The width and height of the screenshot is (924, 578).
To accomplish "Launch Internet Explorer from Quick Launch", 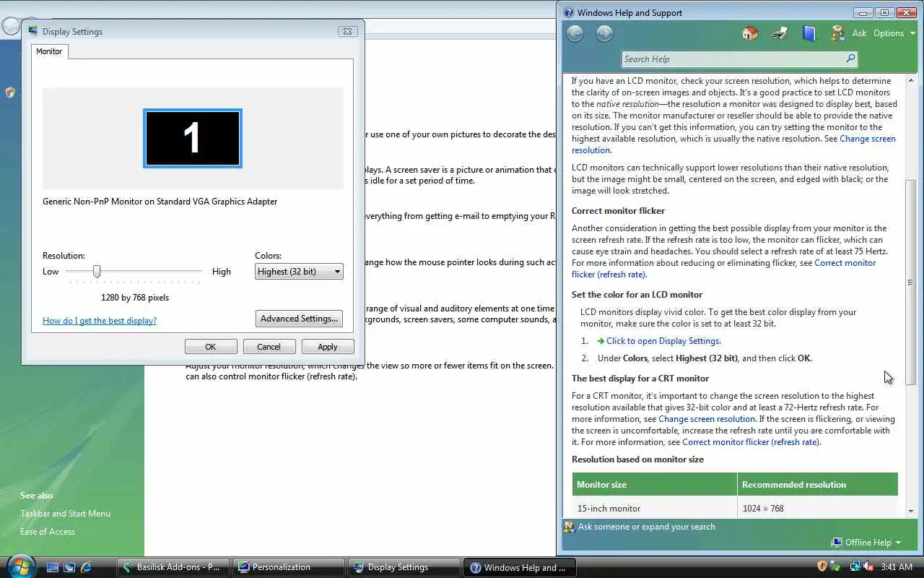I will coord(86,567).
